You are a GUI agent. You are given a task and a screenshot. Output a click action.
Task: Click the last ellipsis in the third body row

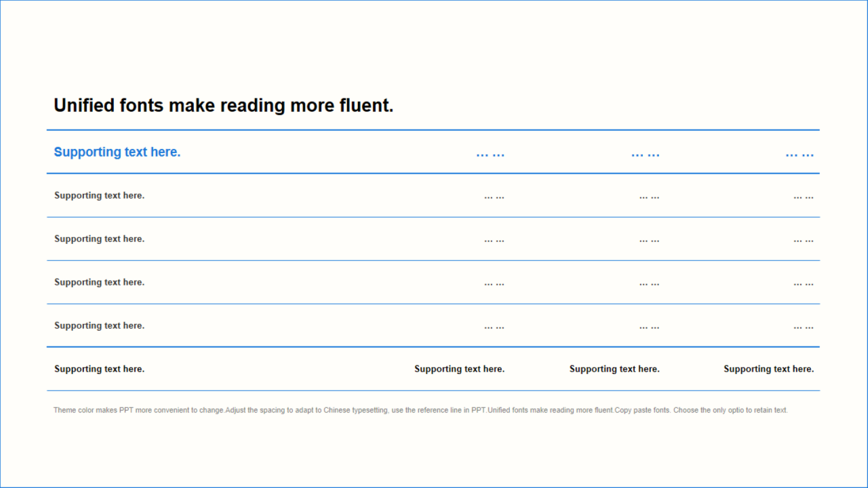(x=804, y=283)
